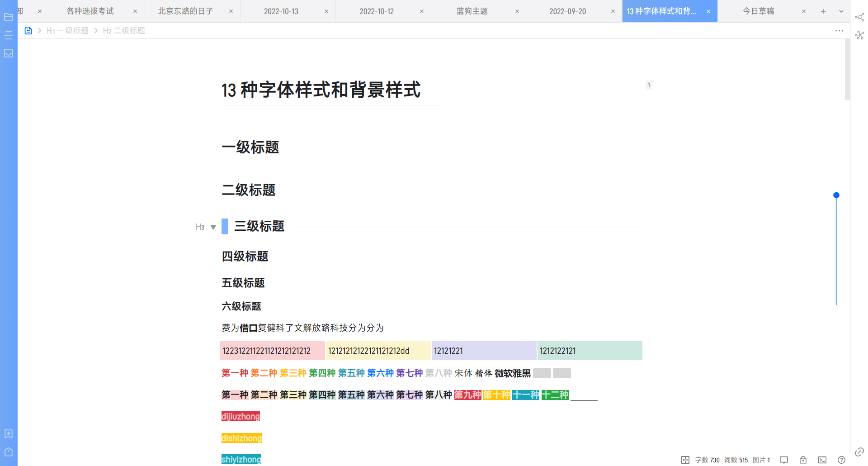Click the reference count badge 1
This screenshot has height=466, width=868.
[x=649, y=85]
